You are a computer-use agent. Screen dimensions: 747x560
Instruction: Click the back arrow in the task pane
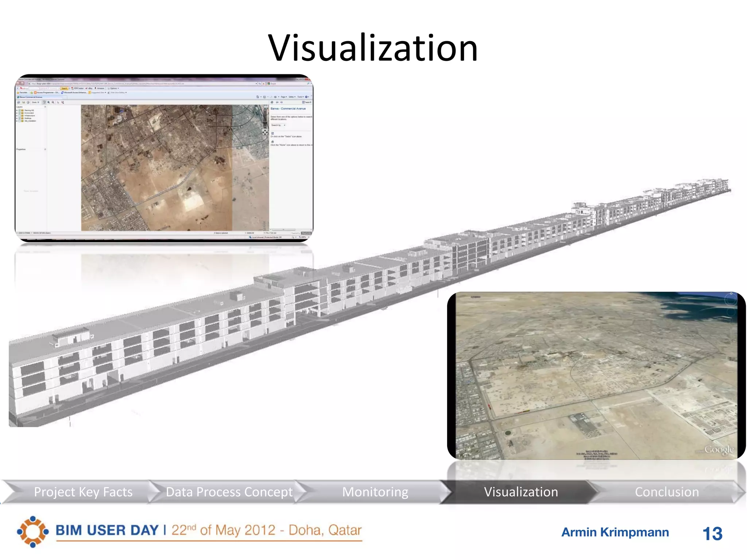point(277,102)
